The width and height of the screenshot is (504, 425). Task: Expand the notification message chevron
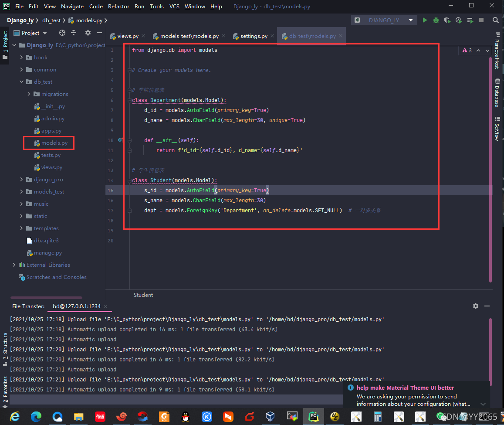click(483, 404)
